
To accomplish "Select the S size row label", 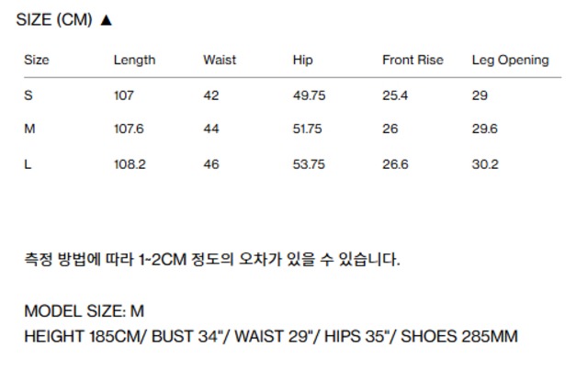I will click(28, 95).
